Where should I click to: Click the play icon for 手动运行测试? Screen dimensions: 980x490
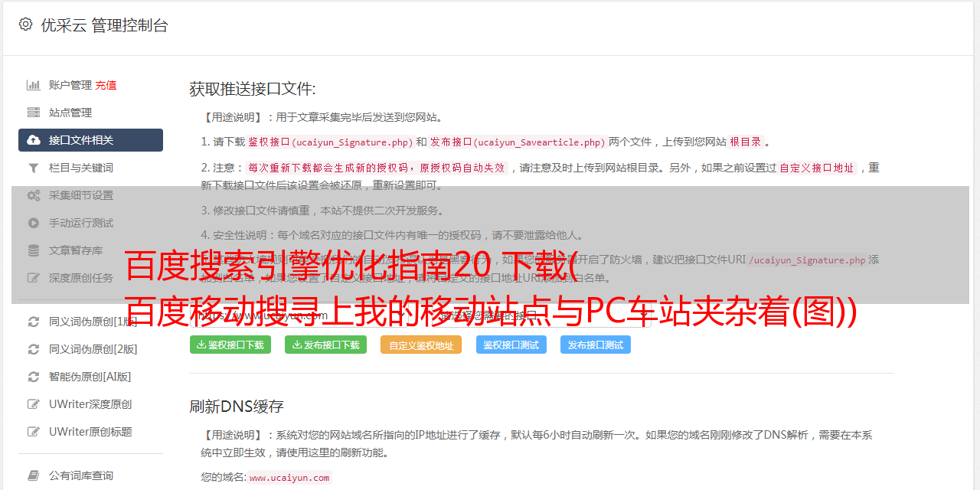34,223
